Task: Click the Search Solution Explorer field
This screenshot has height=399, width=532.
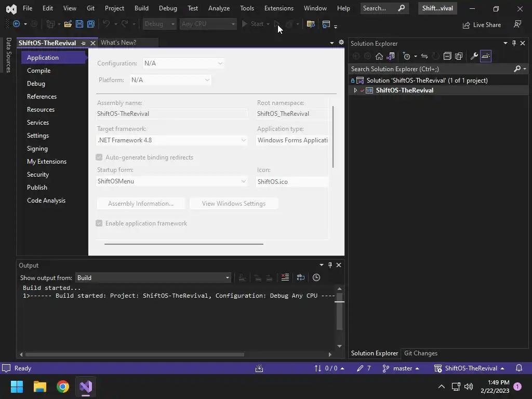Action: pyautogui.click(x=431, y=69)
